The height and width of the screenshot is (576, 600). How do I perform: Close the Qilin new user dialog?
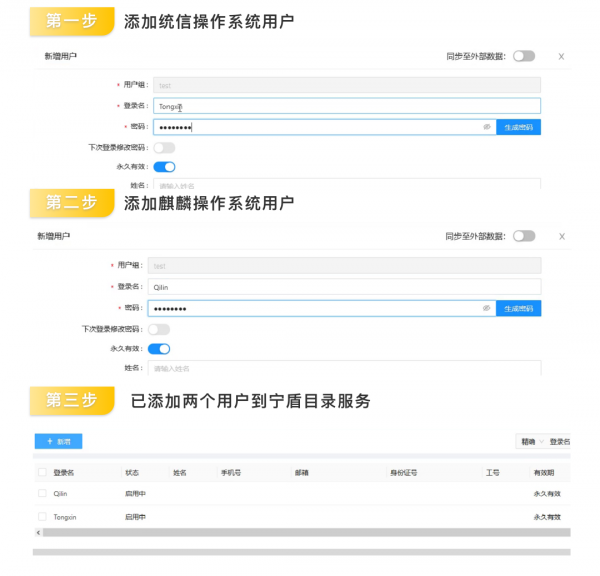[x=561, y=237]
